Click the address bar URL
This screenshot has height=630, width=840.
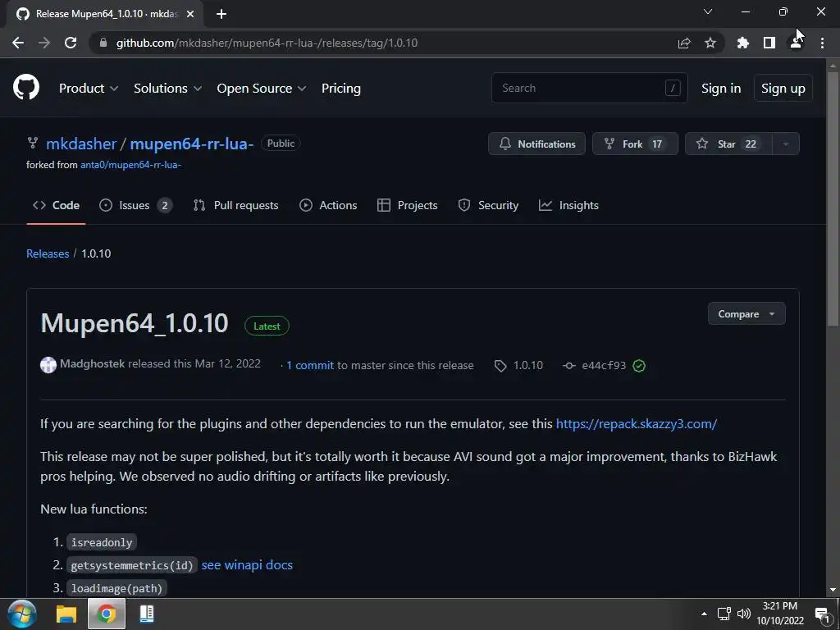tap(267, 43)
